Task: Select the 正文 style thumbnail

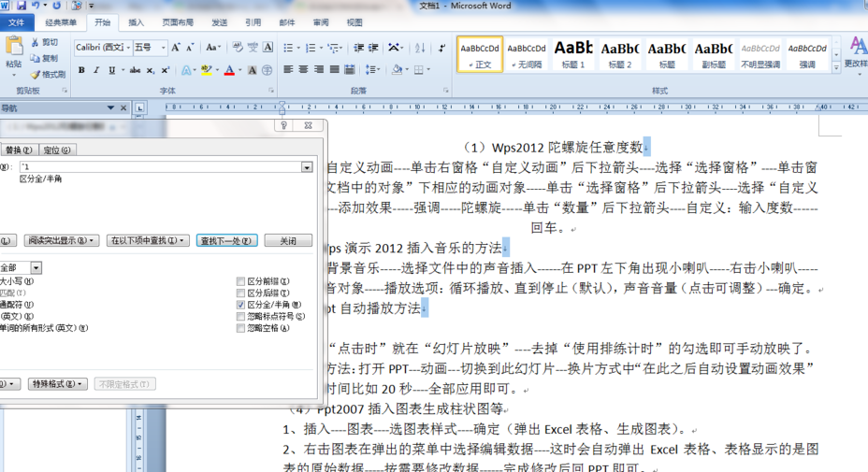Action: 480,54
